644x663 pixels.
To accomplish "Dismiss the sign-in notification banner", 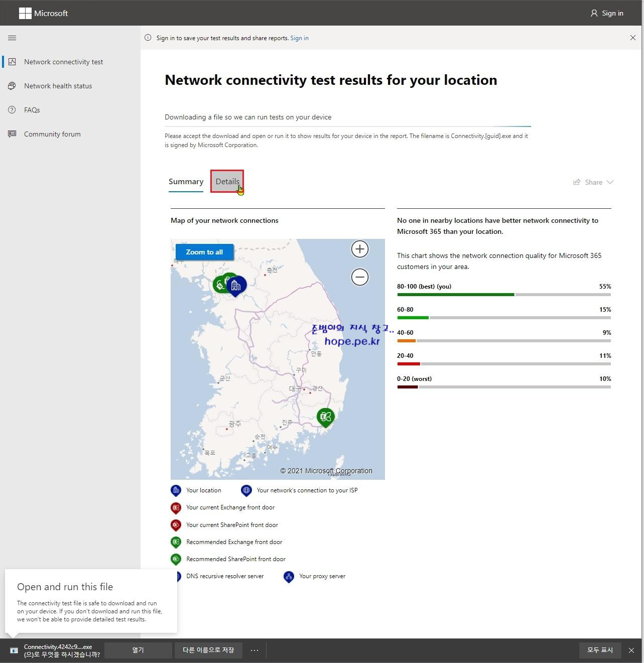I will (x=632, y=38).
